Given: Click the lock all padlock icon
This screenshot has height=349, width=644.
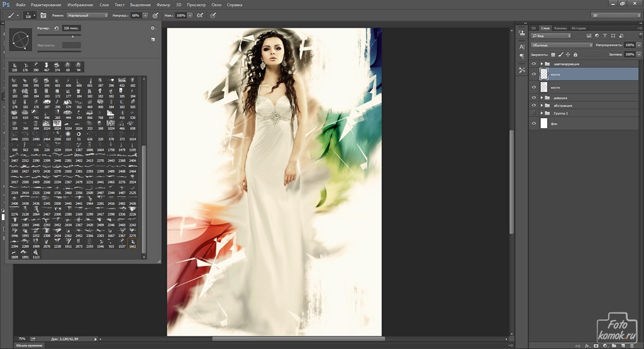Looking at the screenshot, I should [x=577, y=55].
